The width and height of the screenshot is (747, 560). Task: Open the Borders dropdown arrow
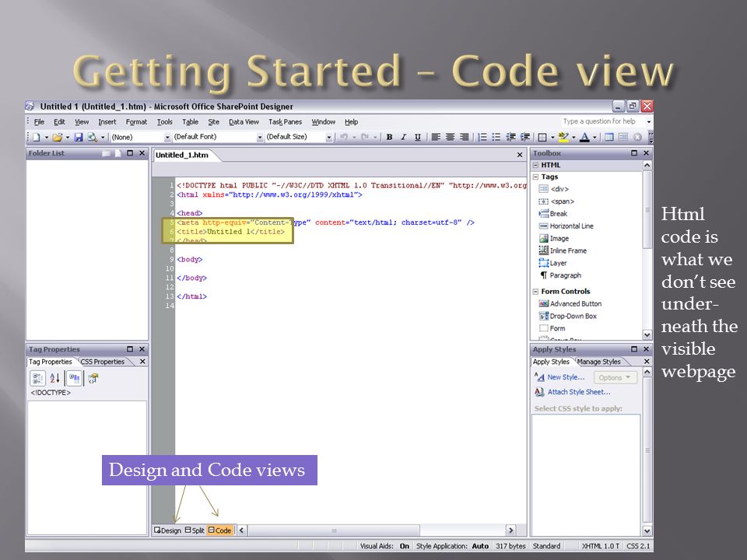click(552, 138)
